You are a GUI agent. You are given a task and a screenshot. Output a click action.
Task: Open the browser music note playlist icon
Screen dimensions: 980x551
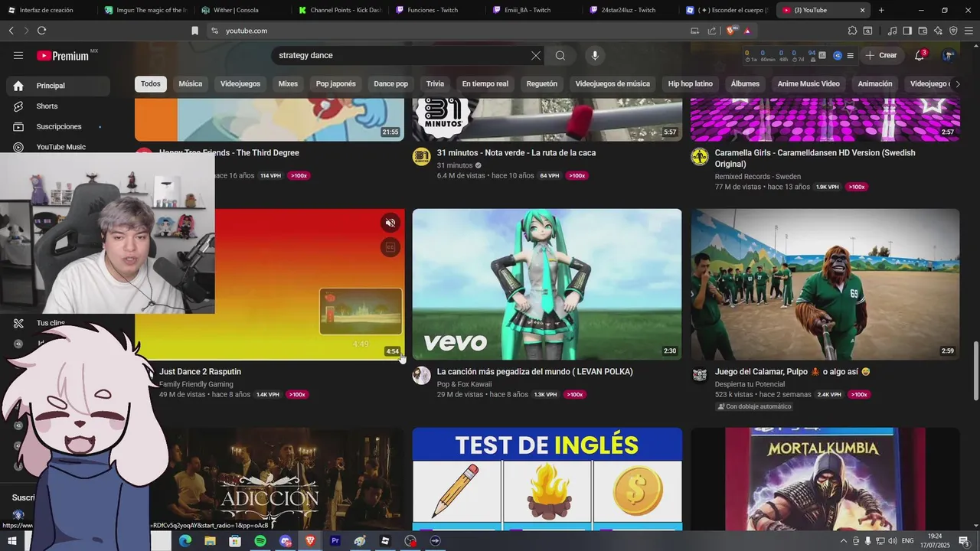click(x=892, y=31)
